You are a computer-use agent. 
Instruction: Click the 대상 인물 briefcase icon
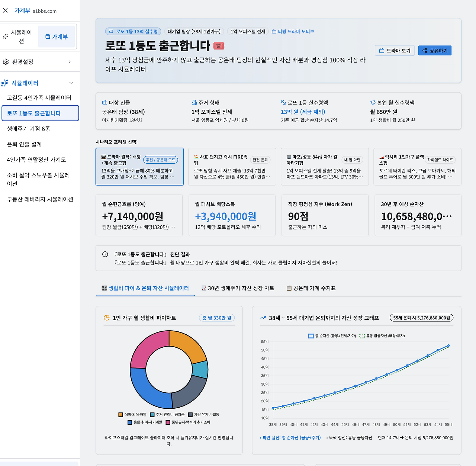[104, 103]
